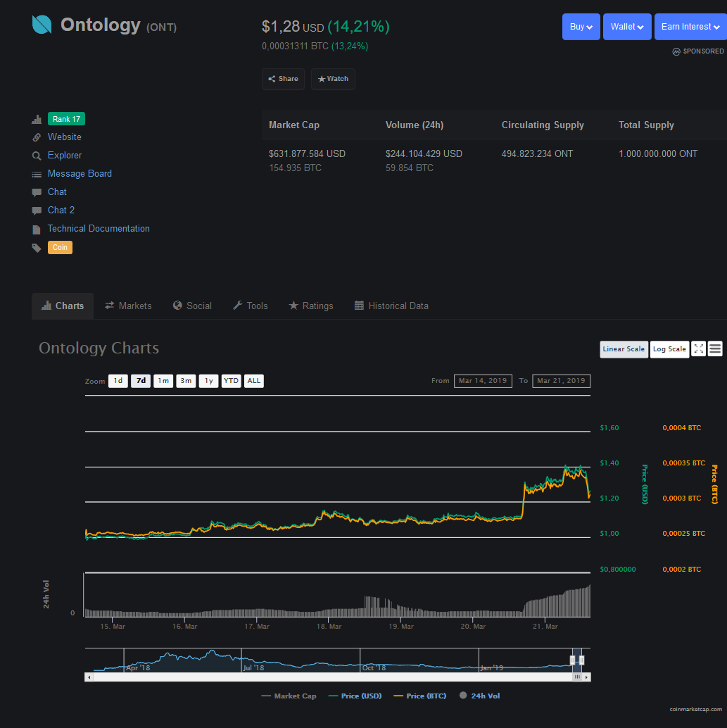
Task: Click the coinmarketcap.com credit link
Action: [695, 710]
